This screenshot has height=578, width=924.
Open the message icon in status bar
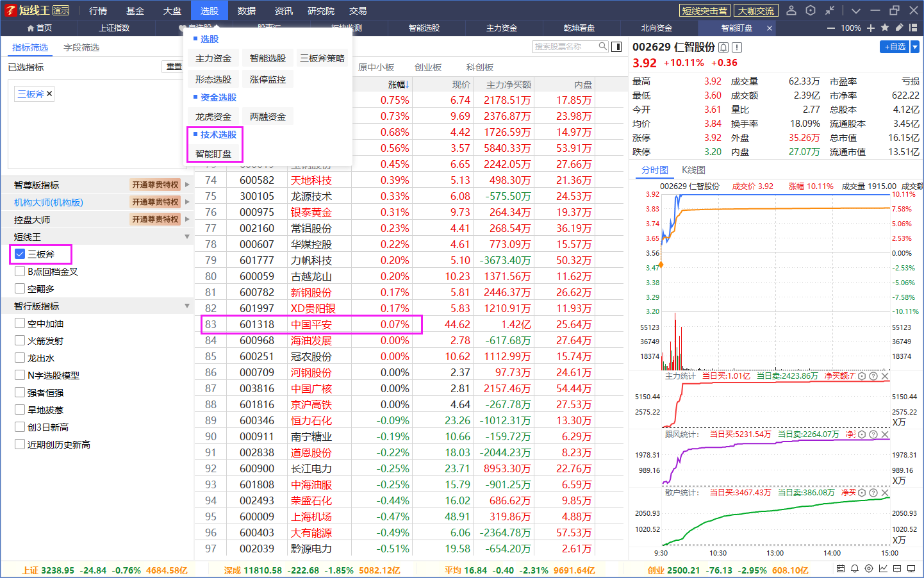897,569
